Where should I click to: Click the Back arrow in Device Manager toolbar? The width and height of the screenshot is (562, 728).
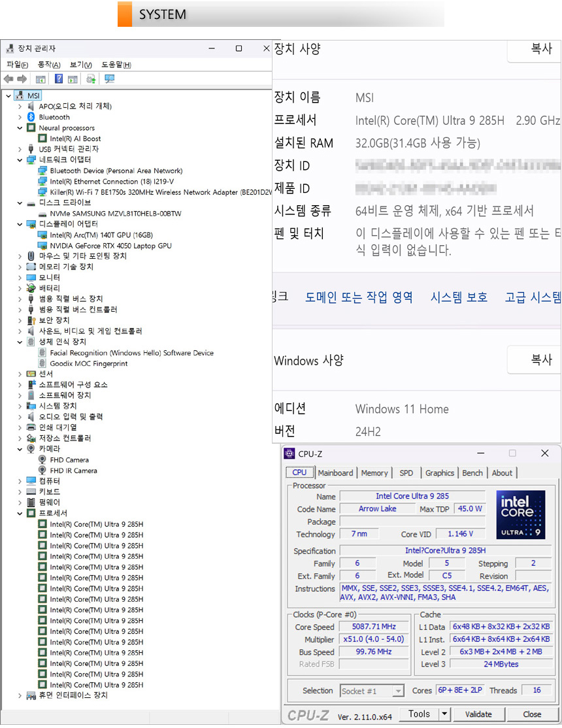[8, 79]
